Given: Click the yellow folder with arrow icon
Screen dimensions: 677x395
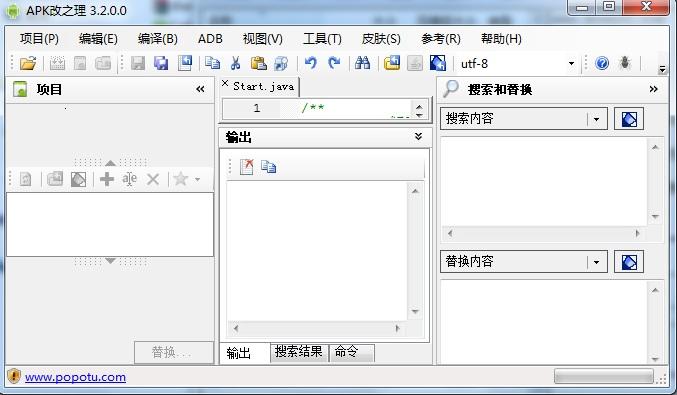Looking at the screenshot, I should [392, 63].
